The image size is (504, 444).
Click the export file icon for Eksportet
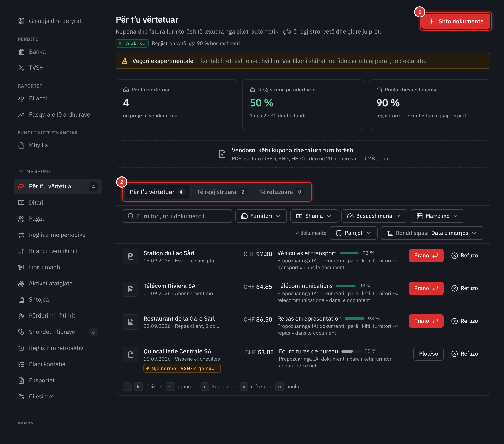pos(21,380)
